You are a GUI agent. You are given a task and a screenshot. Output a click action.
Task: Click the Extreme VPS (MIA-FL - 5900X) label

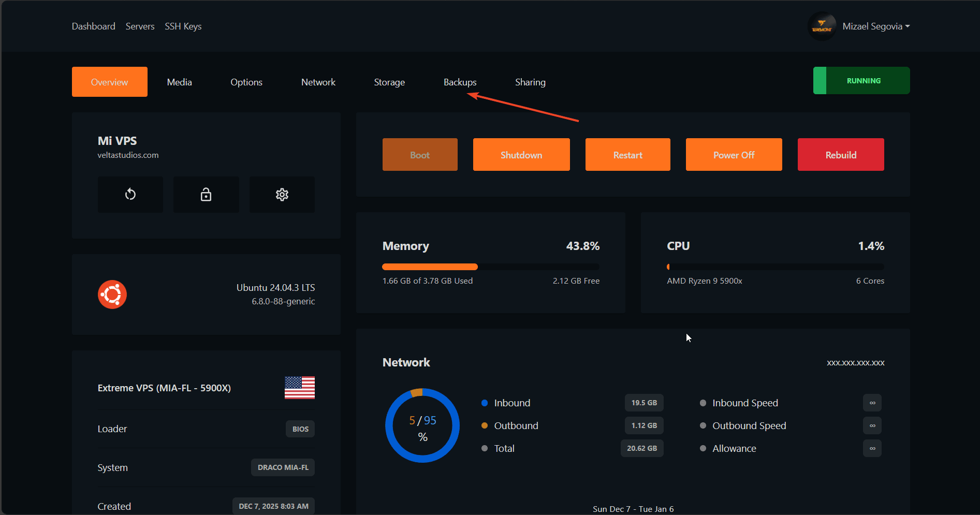coord(164,388)
